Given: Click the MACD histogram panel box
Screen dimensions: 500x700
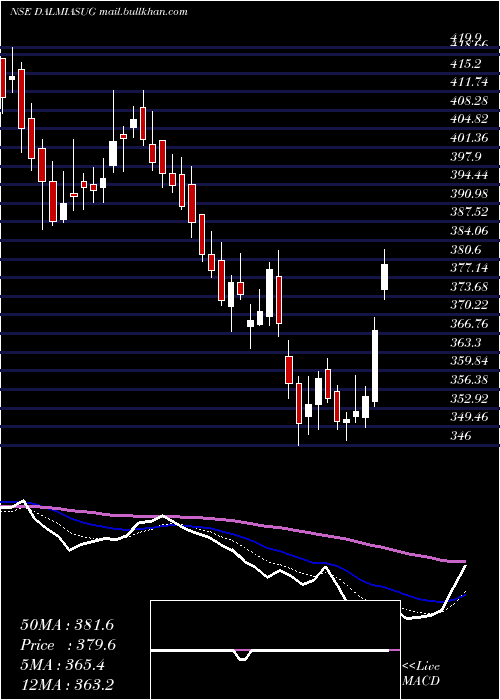Looking at the screenshot, I should point(275,650).
